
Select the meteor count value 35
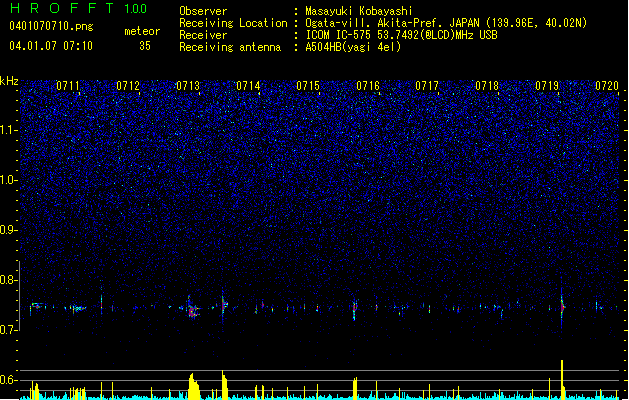pos(145,46)
